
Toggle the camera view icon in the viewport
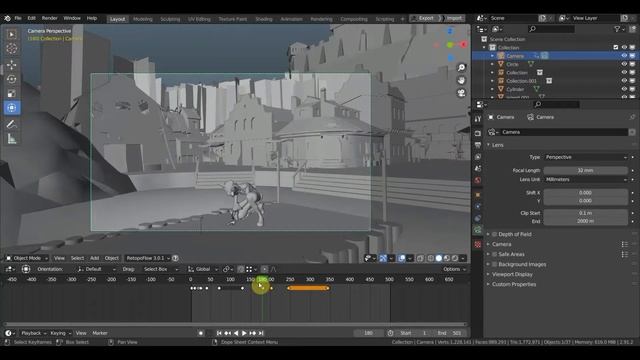pyautogui.click(x=461, y=93)
